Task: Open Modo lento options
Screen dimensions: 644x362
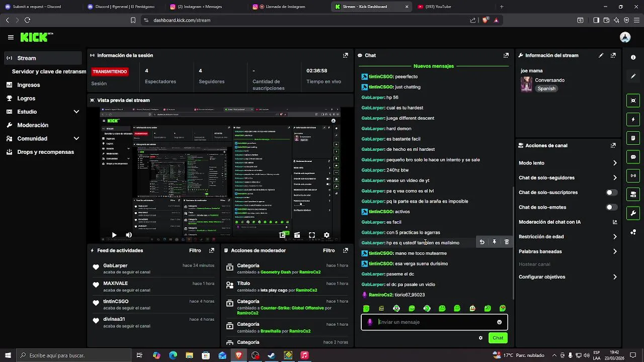Action: (x=568, y=163)
